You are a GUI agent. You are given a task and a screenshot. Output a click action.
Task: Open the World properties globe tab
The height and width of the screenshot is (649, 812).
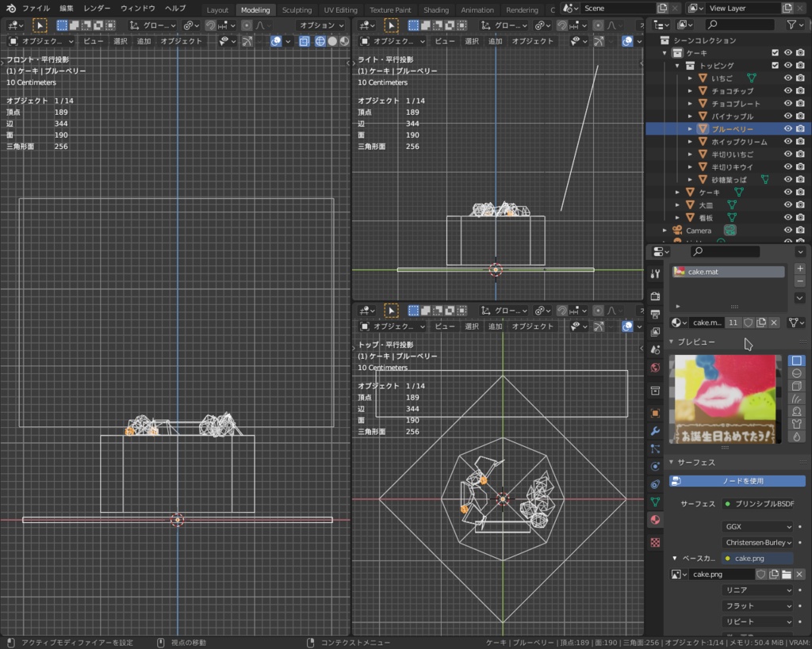point(655,368)
